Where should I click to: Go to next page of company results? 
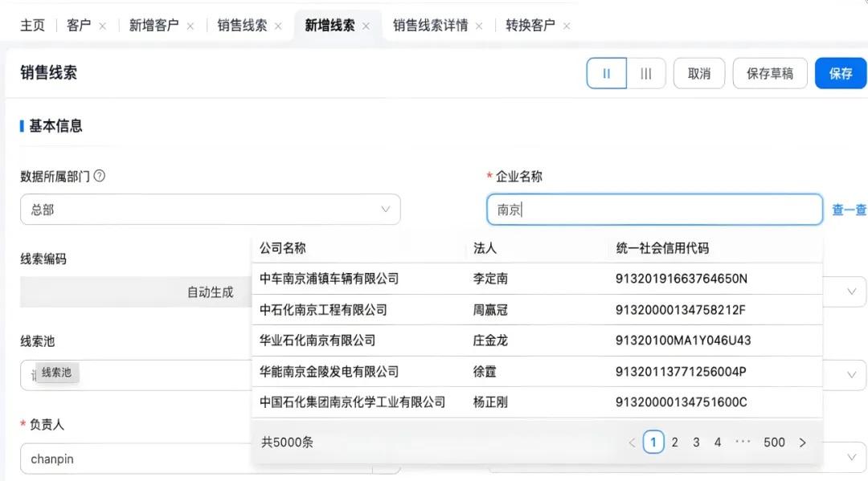(802, 442)
